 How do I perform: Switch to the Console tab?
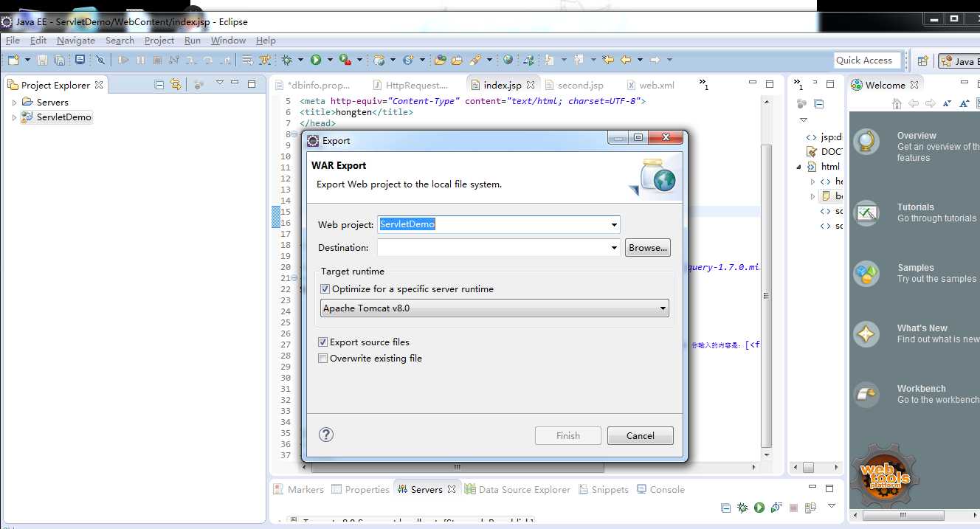[x=661, y=489]
